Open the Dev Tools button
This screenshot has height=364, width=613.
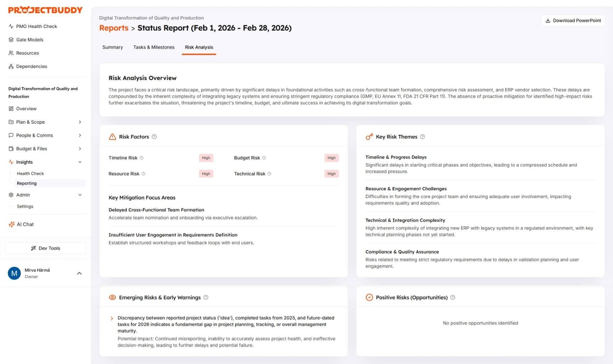tap(46, 248)
